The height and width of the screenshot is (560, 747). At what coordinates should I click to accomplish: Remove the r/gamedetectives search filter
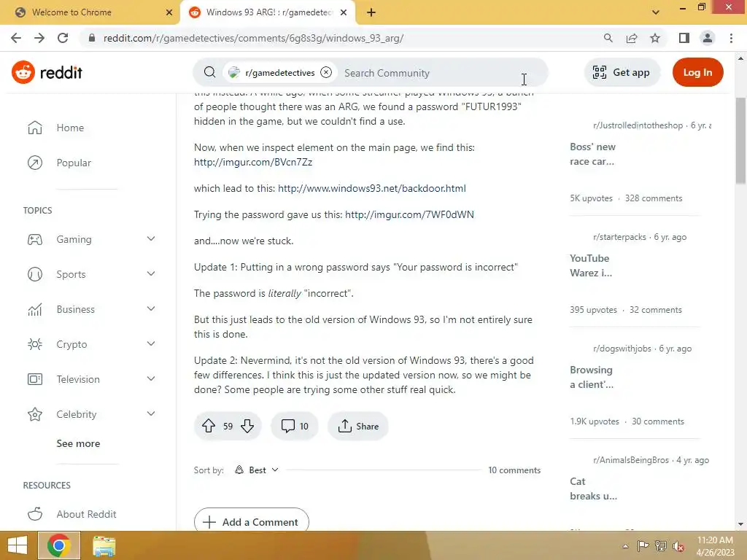point(326,72)
